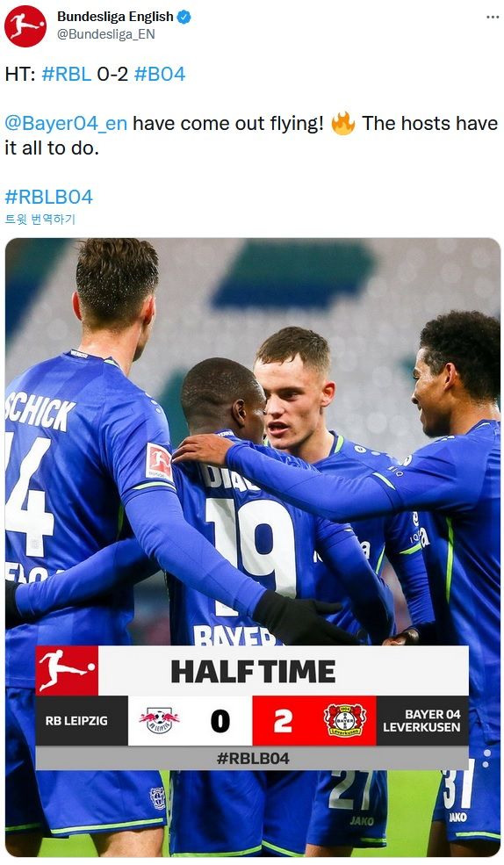Click the fire emoji in the tweet
The image size is (504, 865).
pos(343,123)
